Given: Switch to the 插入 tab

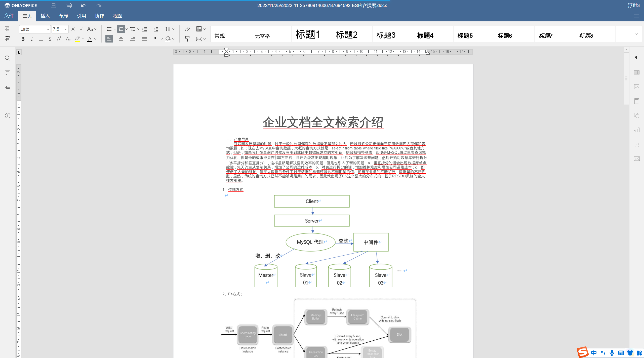Looking at the screenshot, I should point(45,16).
